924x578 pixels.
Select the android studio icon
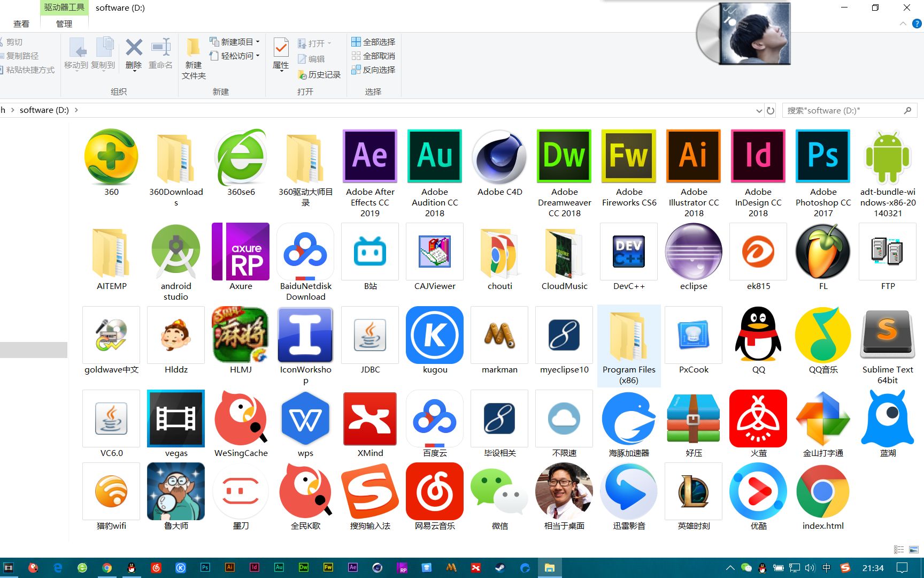[176, 252]
